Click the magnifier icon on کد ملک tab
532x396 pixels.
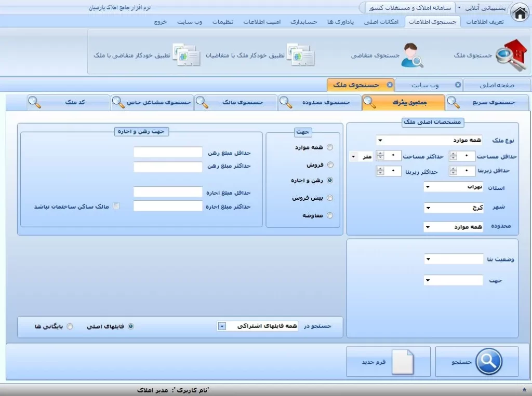pos(35,103)
